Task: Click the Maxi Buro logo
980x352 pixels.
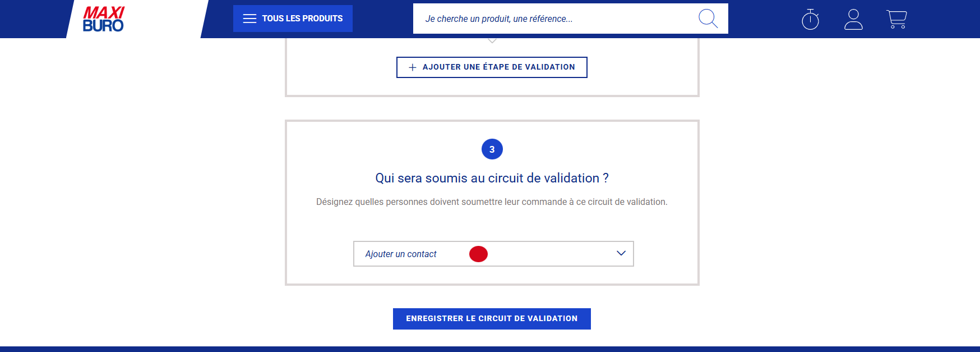Action: click(104, 19)
